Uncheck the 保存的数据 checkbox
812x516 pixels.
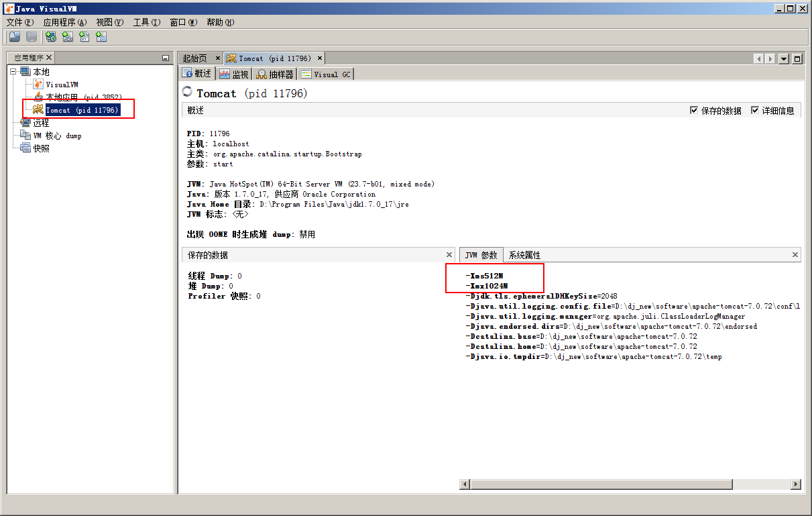pyautogui.click(x=695, y=111)
